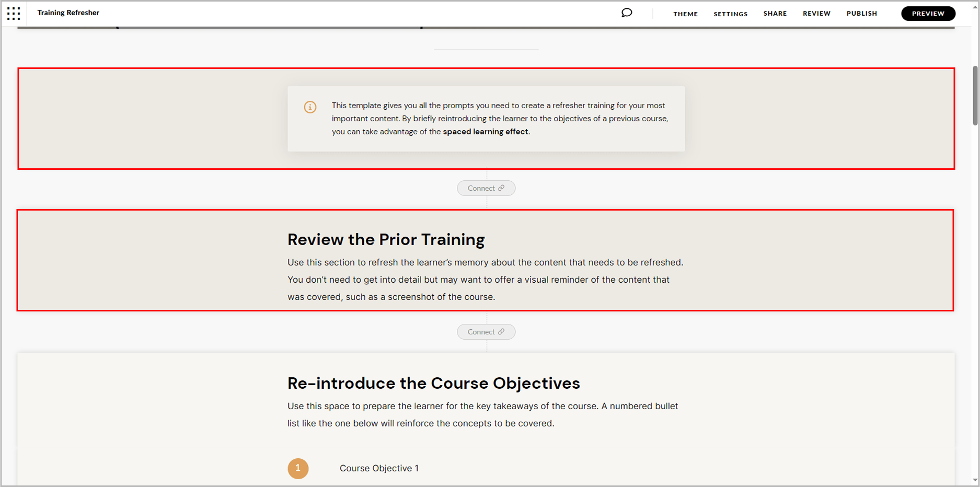Open the THEME menu

click(x=685, y=14)
